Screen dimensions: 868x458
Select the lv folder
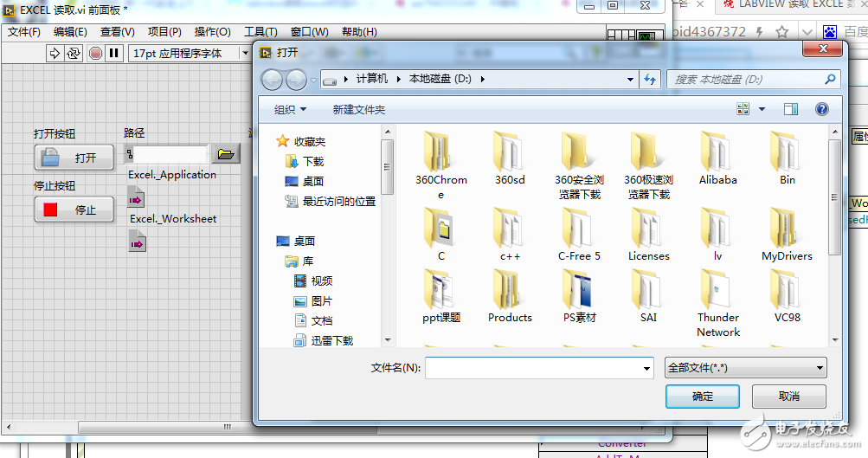pos(718,235)
